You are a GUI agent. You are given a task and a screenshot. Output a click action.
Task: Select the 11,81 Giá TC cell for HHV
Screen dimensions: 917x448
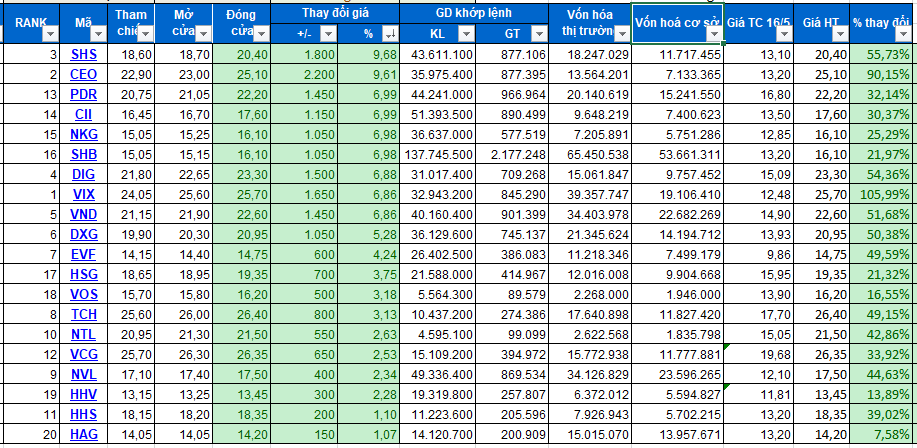pyautogui.click(x=759, y=394)
